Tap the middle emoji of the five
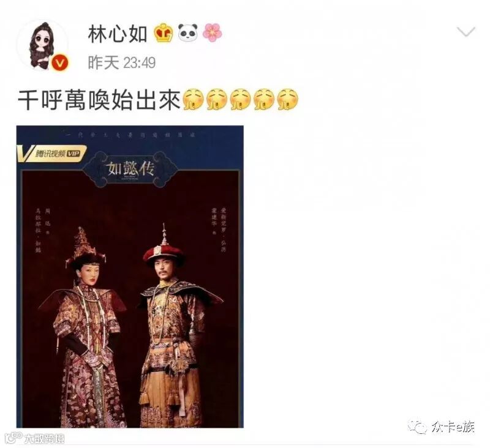 click(241, 100)
